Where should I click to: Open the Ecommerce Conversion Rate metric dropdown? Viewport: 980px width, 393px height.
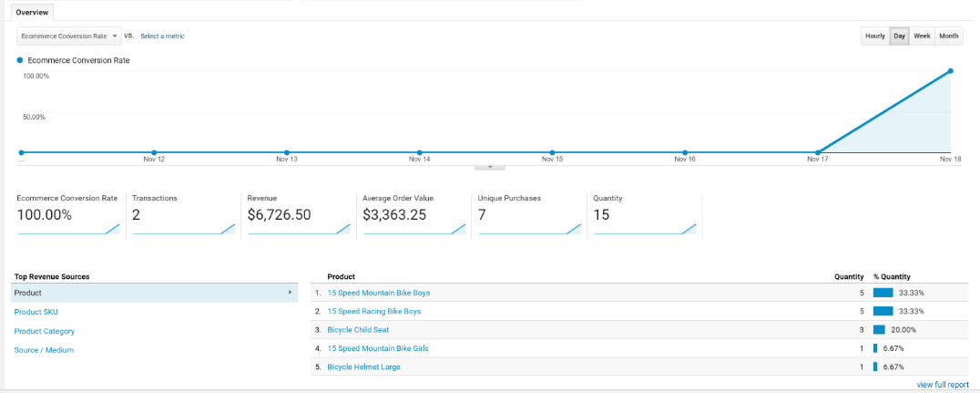coord(69,36)
